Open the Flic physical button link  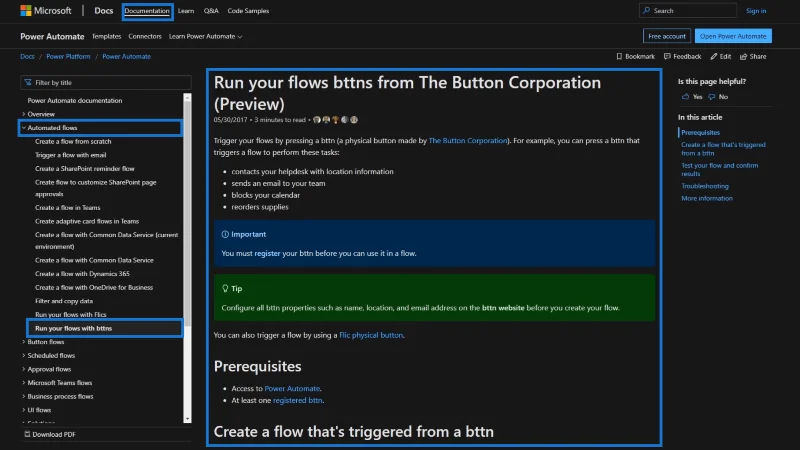click(371, 335)
